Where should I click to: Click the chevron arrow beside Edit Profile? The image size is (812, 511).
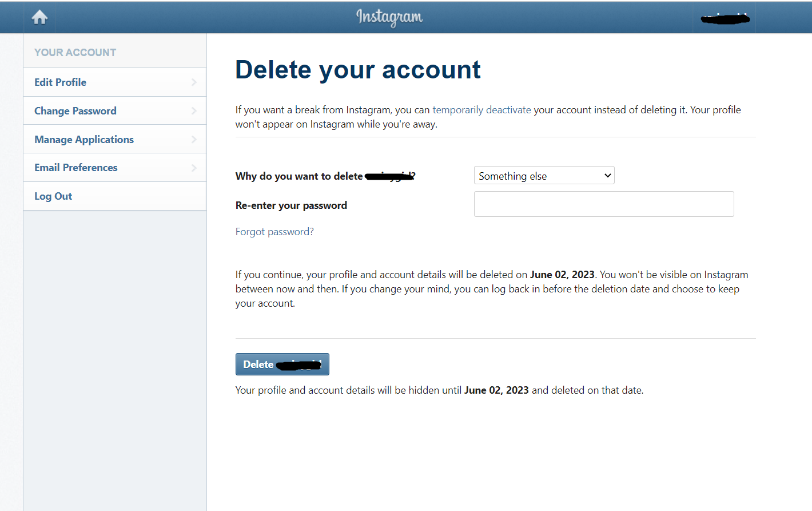194,82
